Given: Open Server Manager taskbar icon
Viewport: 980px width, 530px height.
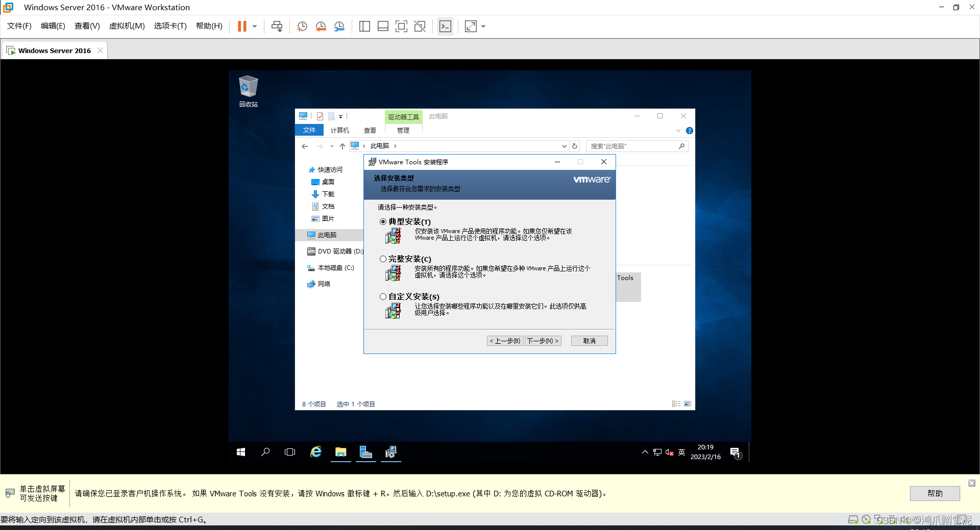Looking at the screenshot, I should 366,452.
